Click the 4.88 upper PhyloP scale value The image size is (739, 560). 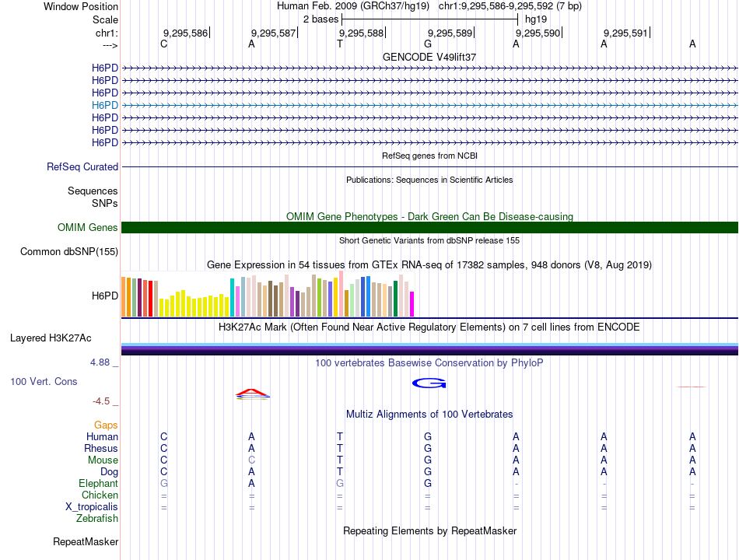[100, 362]
